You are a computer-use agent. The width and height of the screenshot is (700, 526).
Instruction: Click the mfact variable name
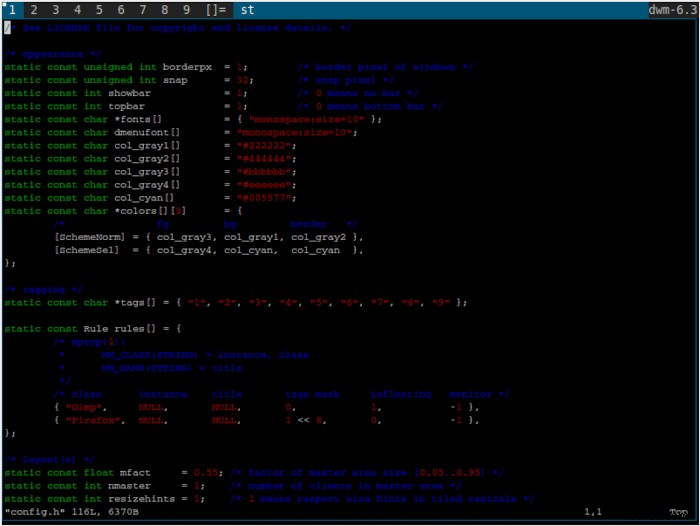coord(135,473)
